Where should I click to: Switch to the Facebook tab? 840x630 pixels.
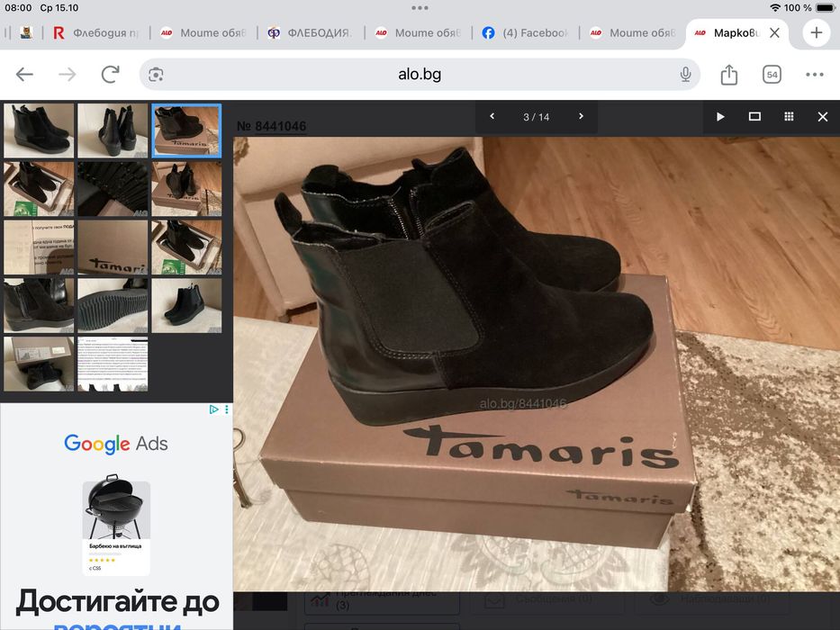525,32
